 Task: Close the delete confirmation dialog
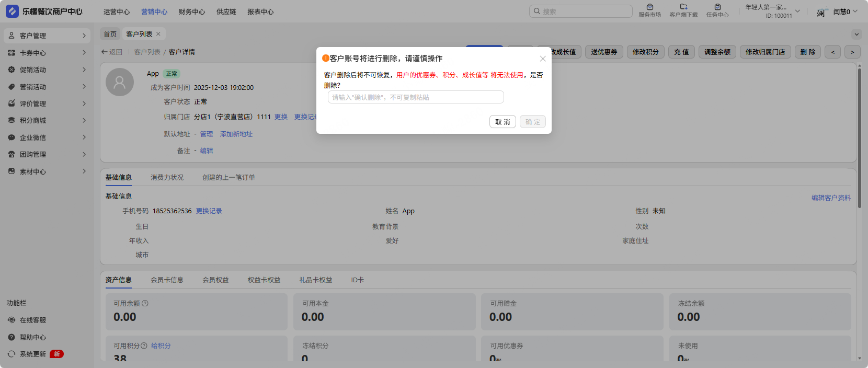point(543,59)
